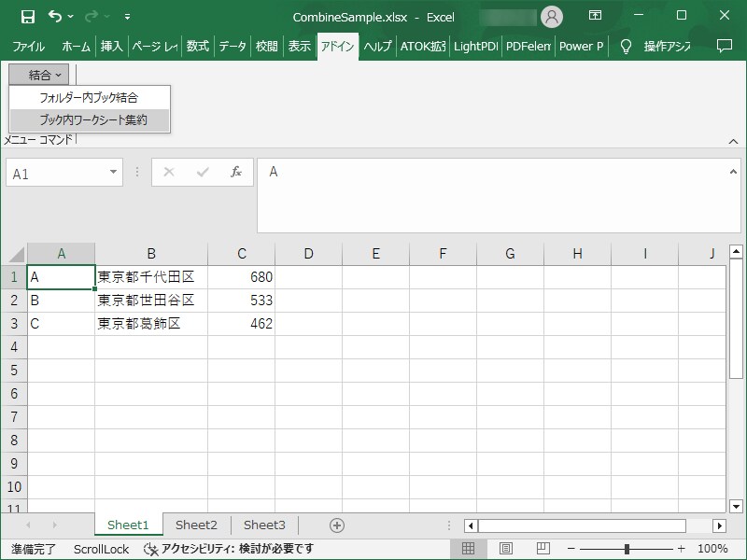Switch to the 挿入 ribbon tab
Viewport: 747px width, 560px height.
click(x=111, y=46)
